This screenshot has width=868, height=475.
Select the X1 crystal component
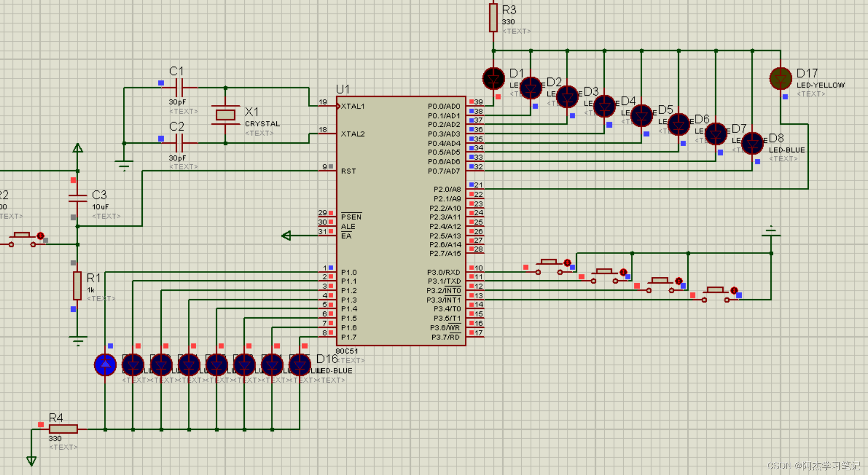click(225, 115)
